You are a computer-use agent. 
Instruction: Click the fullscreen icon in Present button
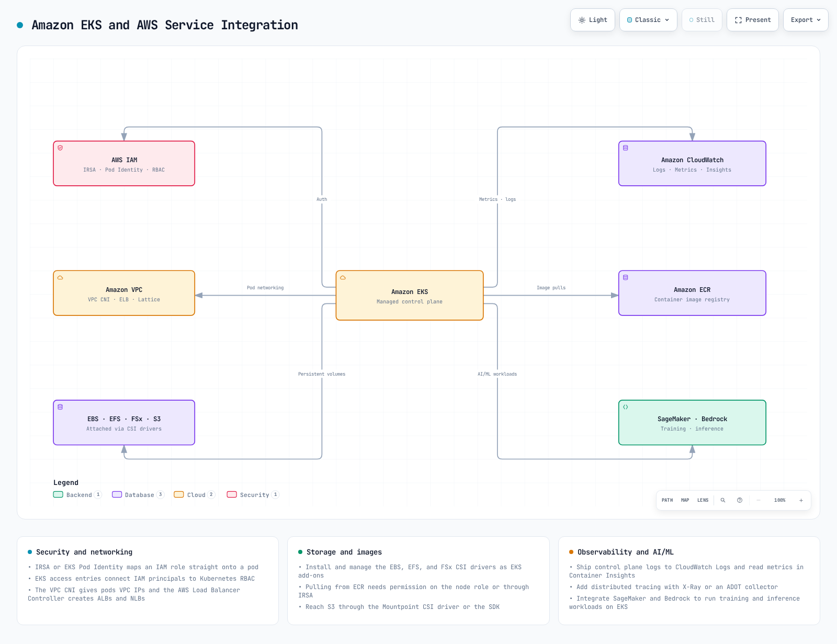click(738, 20)
